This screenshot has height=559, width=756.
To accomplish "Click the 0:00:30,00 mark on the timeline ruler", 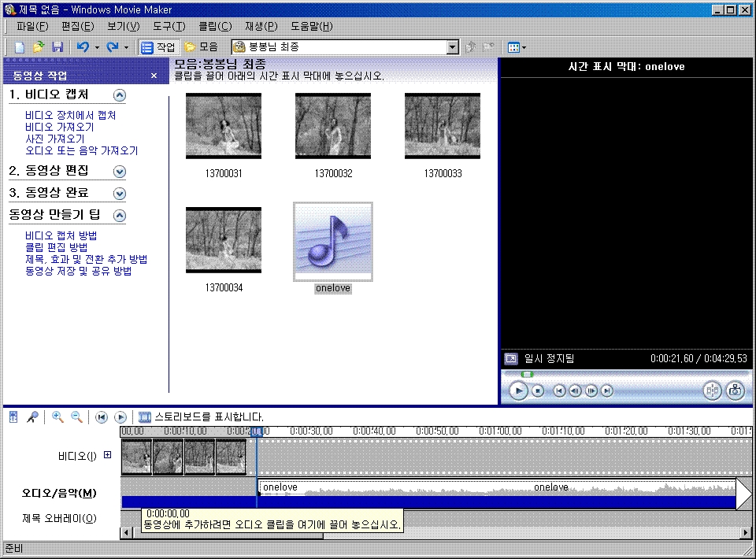I will 311,431.
